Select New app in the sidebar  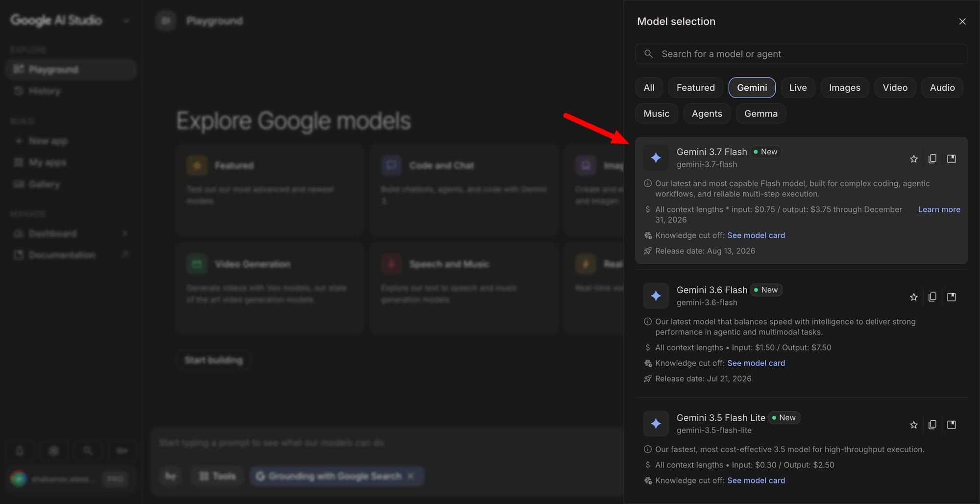tap(71, 141)
